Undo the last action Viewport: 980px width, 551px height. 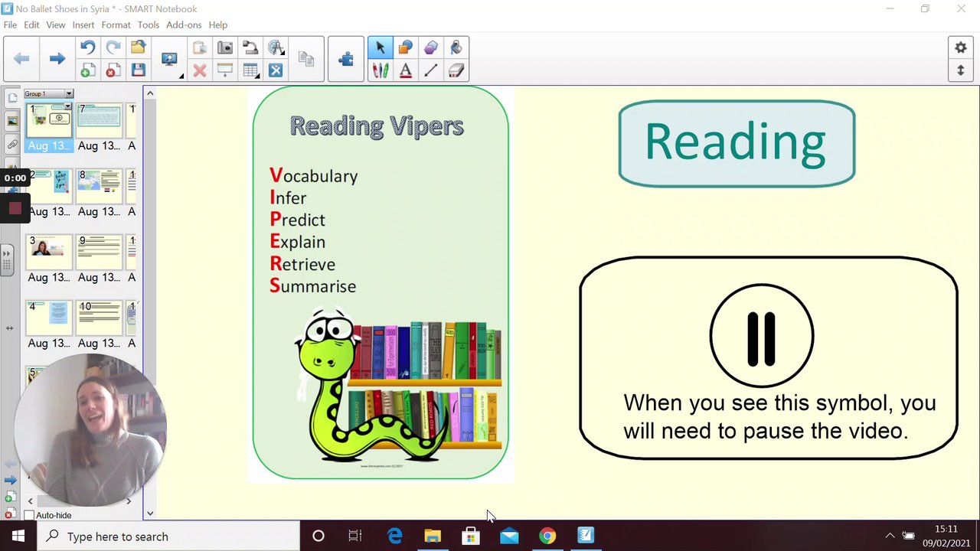[x=87, y=48]
